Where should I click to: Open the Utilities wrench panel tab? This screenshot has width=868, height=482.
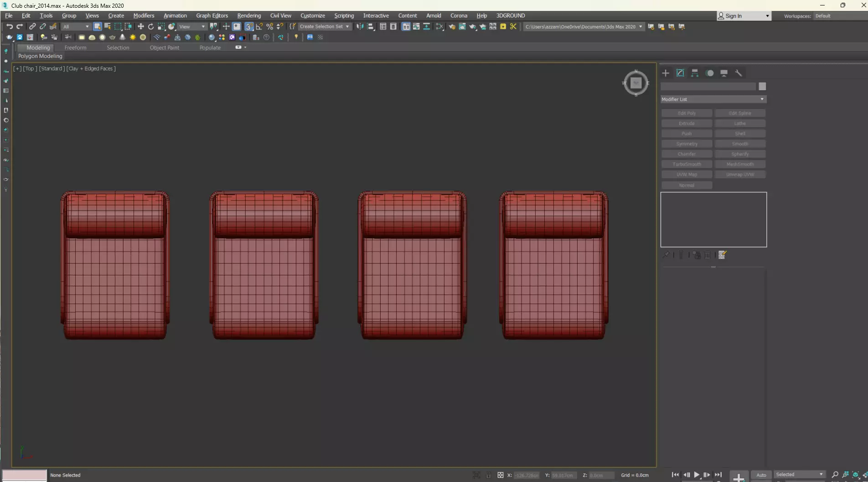739,73
